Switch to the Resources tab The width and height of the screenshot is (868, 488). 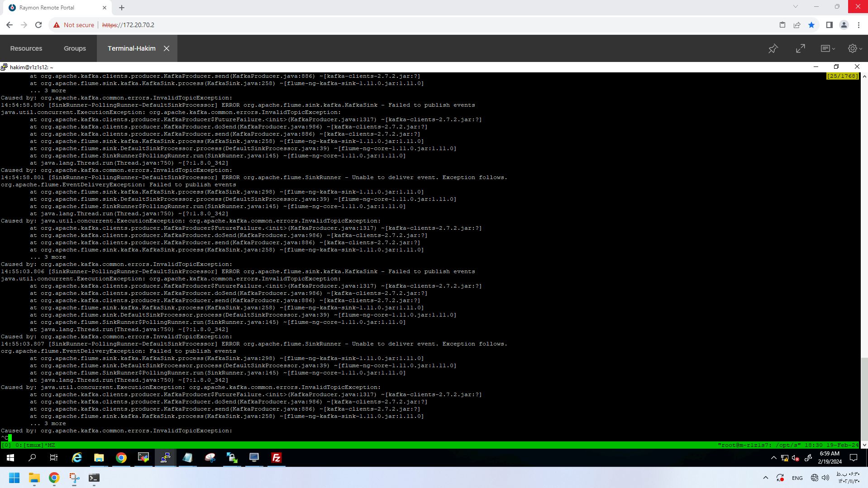(26, 48)
